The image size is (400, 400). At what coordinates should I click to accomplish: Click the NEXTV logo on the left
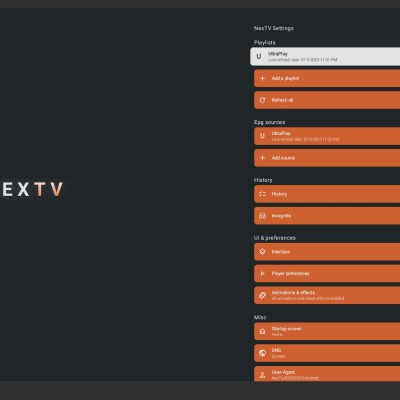point(32,189)
